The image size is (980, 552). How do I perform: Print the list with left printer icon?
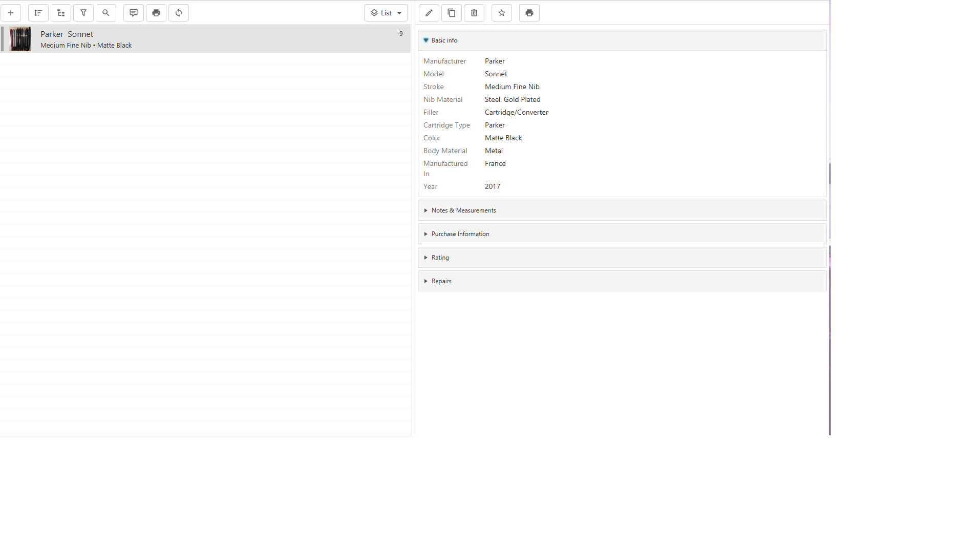(156, 13)
